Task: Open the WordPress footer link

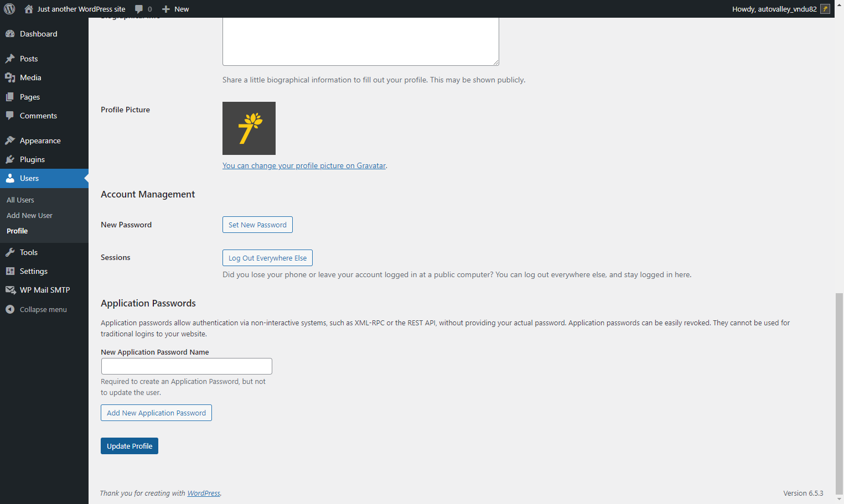Action: pos(204,493)
